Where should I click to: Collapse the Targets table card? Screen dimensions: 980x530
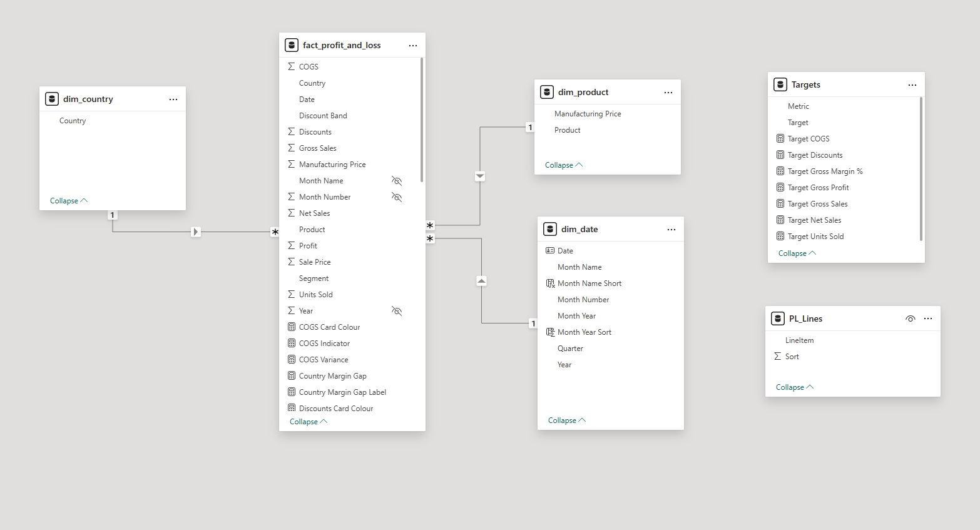click(x=797, y=253)
